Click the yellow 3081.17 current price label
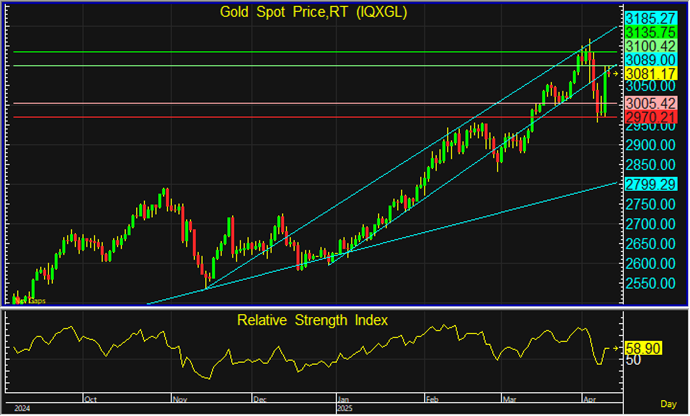Screen dimensions: 690x416 (650, 73)
